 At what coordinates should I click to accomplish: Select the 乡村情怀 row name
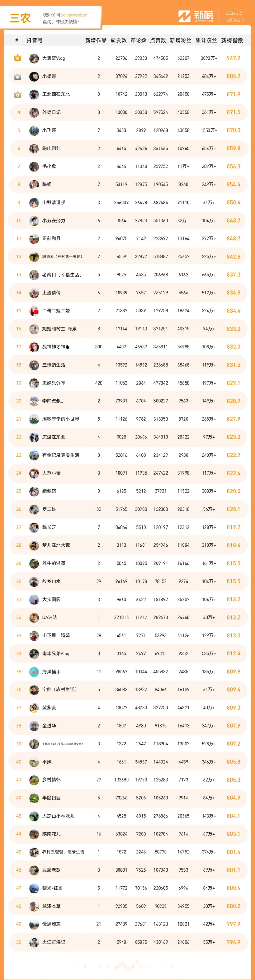[51, 780]
